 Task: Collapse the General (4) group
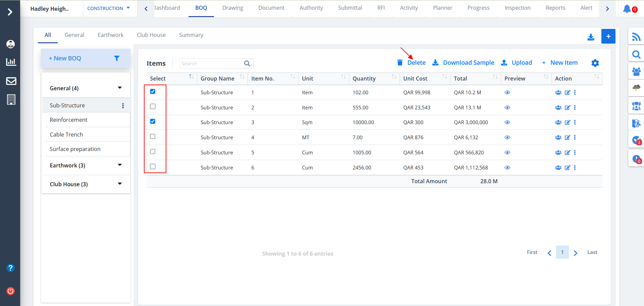[x=119, y=88]
